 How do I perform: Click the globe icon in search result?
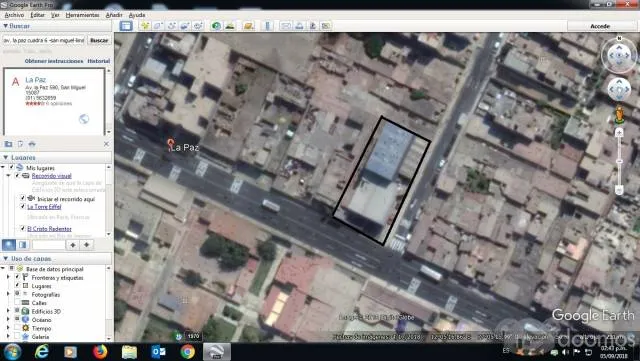(84, 119)
